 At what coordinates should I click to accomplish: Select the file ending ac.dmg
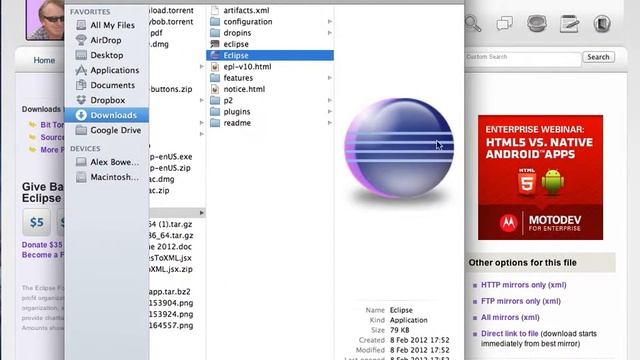click(162, 179)
